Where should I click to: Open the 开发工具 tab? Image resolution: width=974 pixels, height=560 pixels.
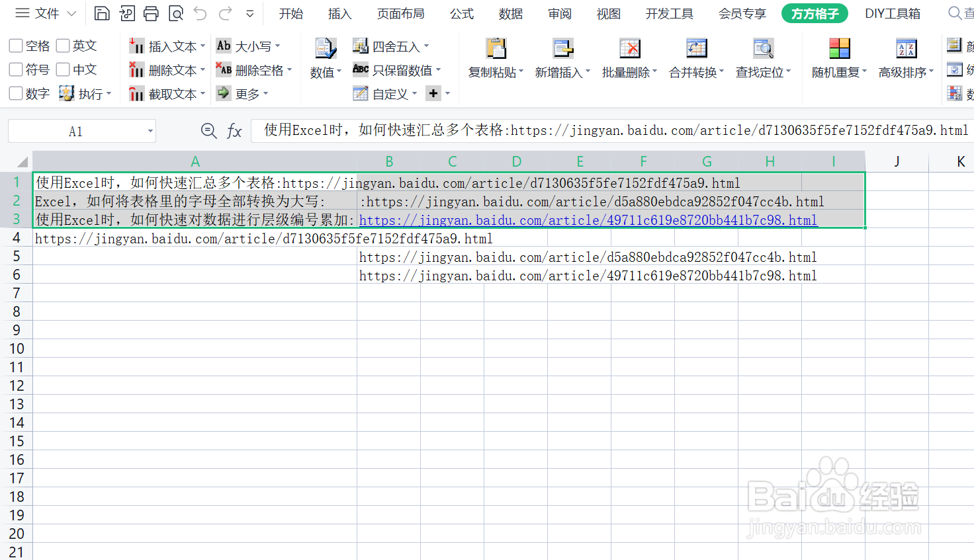coord(670,13)
